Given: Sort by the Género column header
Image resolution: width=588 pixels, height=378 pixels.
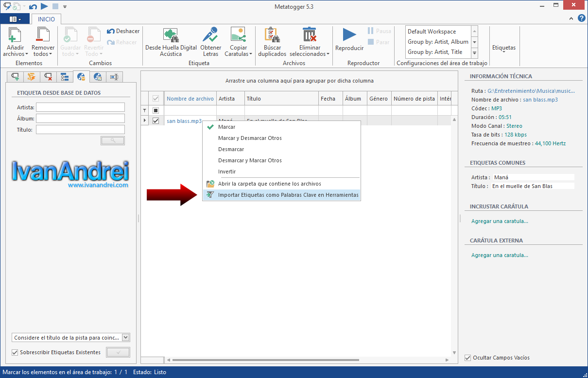Looking at the screenshot, I should (x=380, y=99).
